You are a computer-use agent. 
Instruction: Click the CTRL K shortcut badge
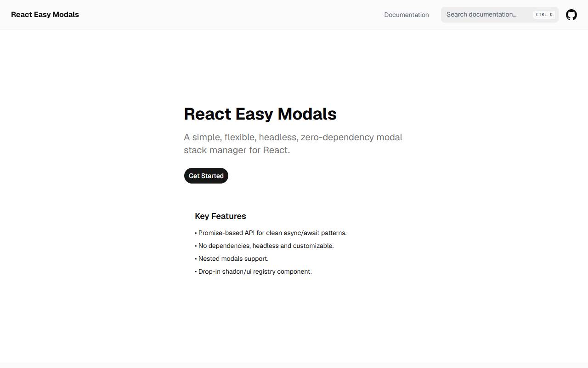coord(544,15)
